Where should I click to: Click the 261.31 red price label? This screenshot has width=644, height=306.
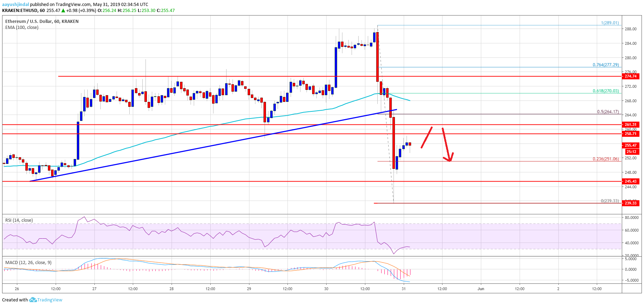tap(631, 124)
